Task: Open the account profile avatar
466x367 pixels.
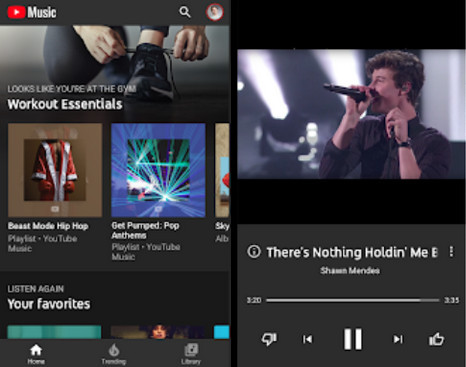Action: coord(215,12)
